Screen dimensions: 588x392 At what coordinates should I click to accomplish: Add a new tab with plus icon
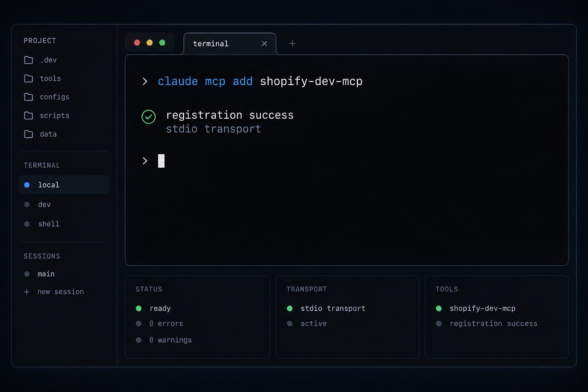tap(292, 44)
